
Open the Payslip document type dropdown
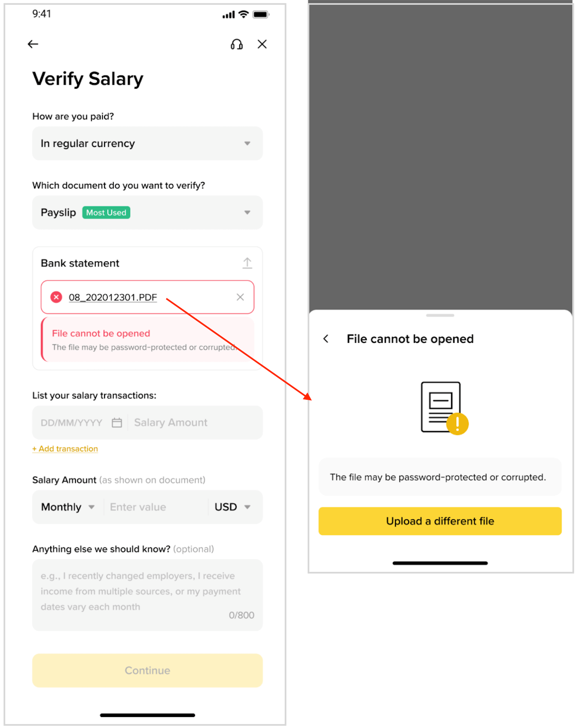[147, 212]
